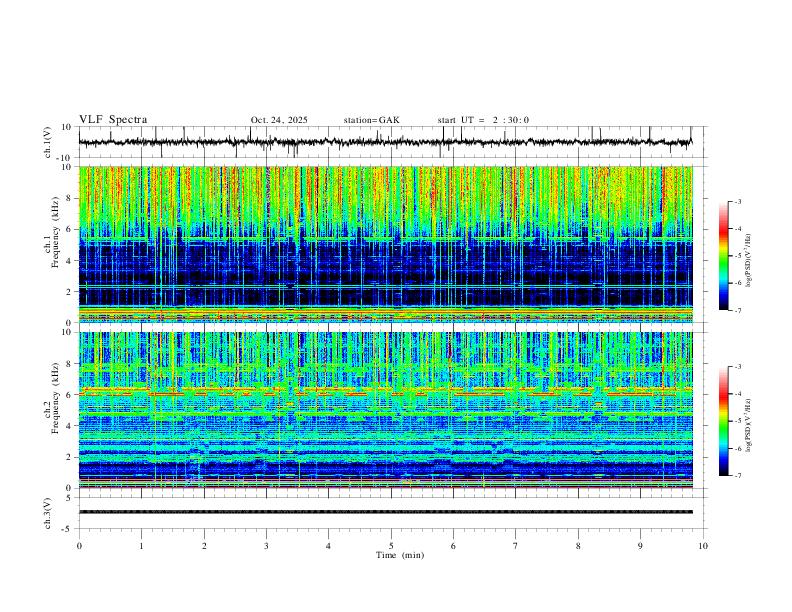
Task: Click time axis tick label "2"
Action: coord(204,546)
